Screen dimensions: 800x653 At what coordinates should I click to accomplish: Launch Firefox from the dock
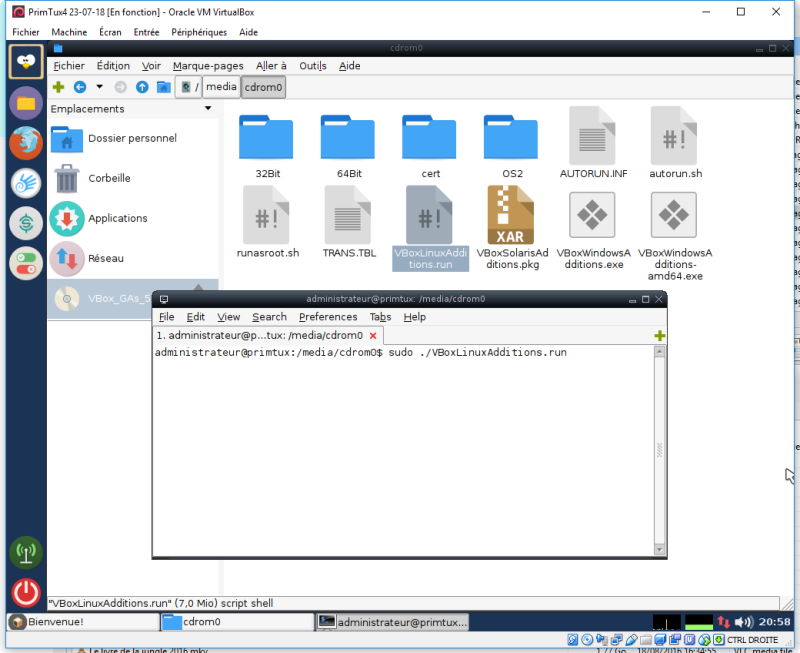[x=26, y=143]
